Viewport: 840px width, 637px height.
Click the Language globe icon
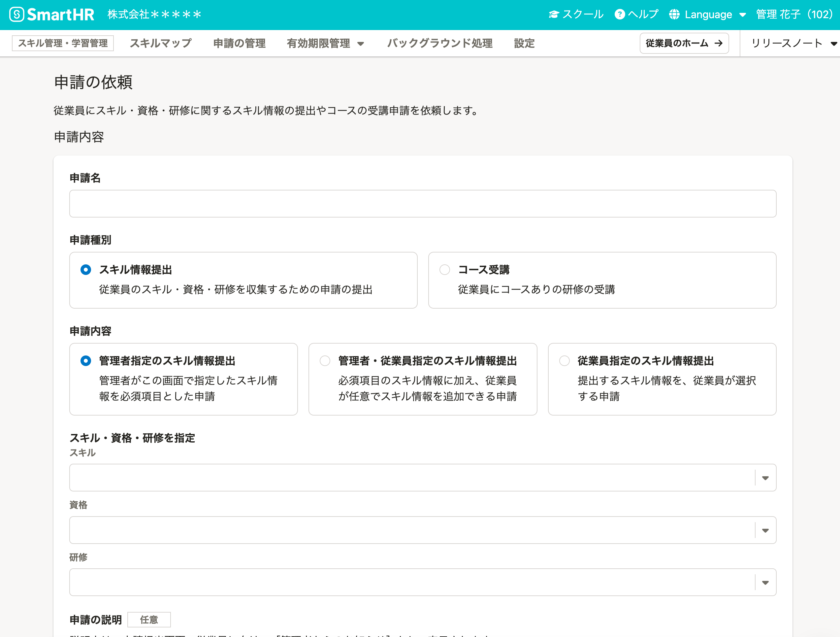(x=674, y=15)
